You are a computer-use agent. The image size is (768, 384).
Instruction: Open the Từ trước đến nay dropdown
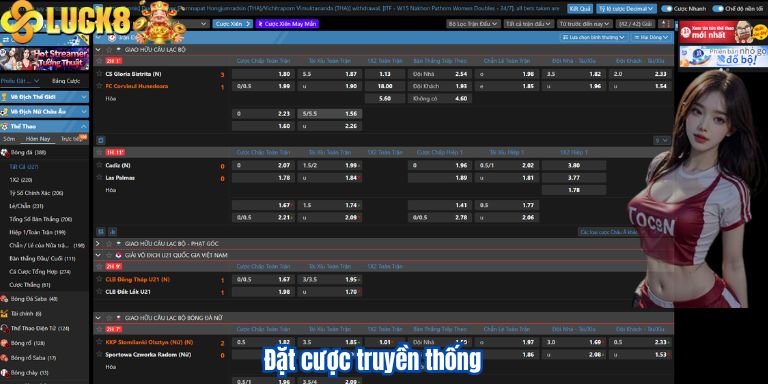point(585,24)
